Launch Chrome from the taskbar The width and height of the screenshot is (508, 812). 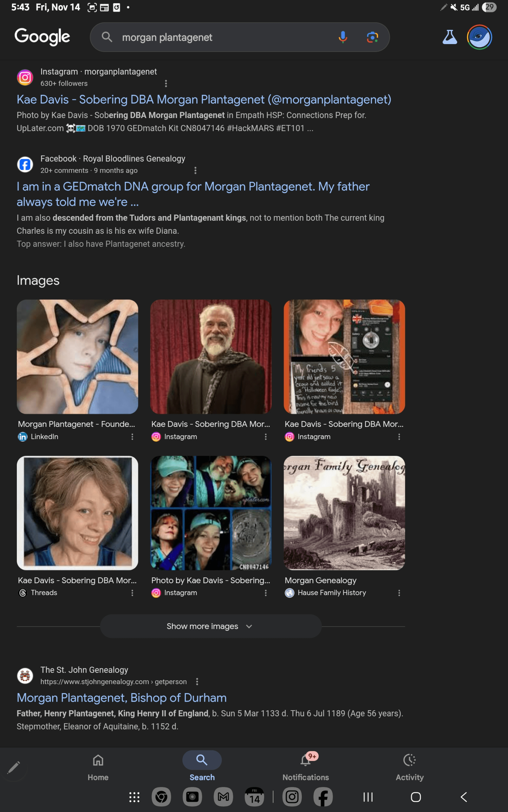click(x=161, y=796)
